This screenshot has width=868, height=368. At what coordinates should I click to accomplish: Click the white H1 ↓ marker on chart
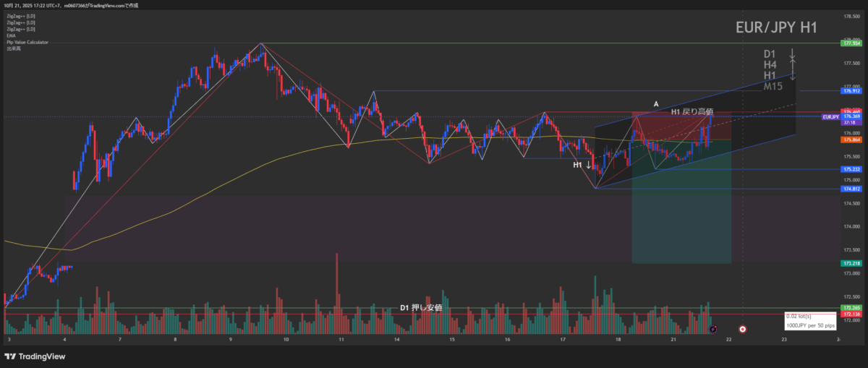coord(582,165)
